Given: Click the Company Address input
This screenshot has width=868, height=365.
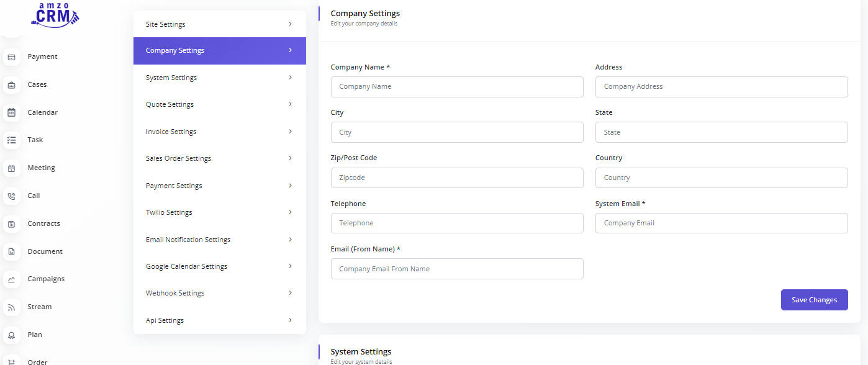Looking at the screenshot, I should 721,87.
